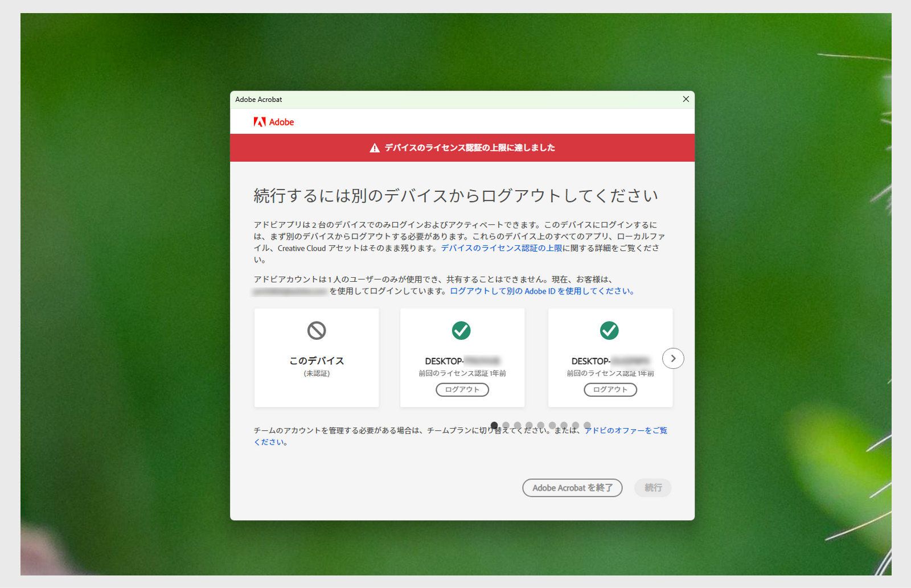Log out the rightmost DESKTOP device
This screenshot has width=911, height=588.
[x=610, y=389]
